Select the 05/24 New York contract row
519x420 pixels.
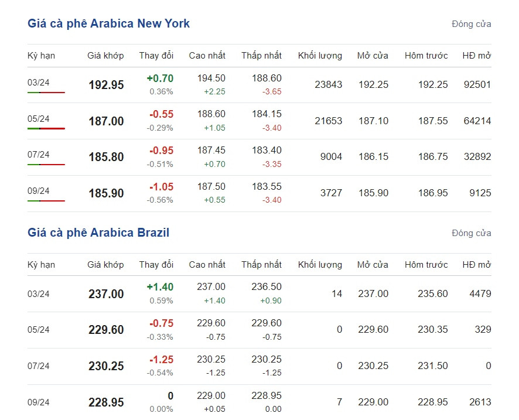(259, 121)
